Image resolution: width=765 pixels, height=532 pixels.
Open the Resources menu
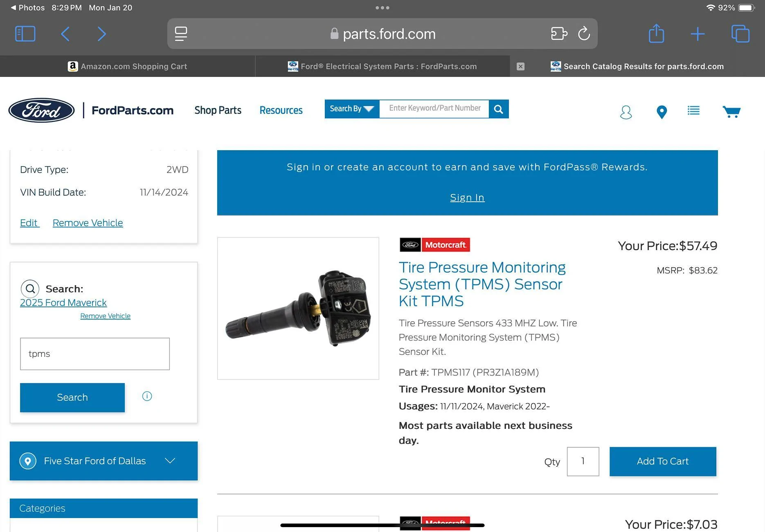[x=281, y=110]
